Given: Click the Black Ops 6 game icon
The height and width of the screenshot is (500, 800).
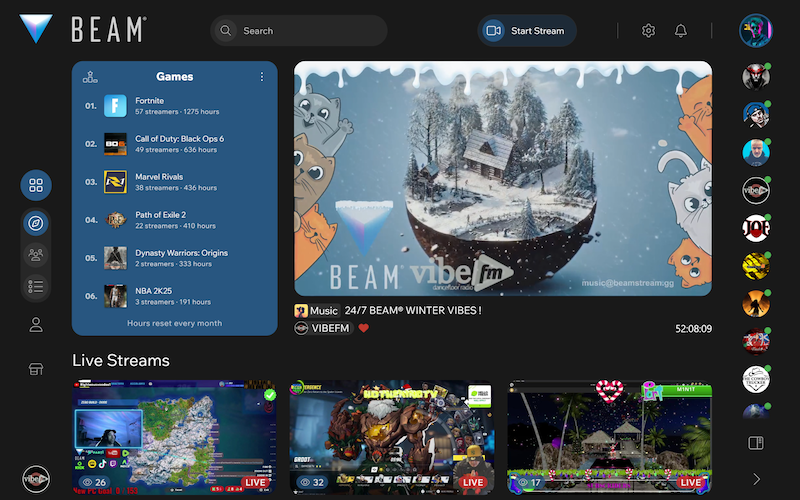Looking at the screenshot, I should click(x=115, y=144).
